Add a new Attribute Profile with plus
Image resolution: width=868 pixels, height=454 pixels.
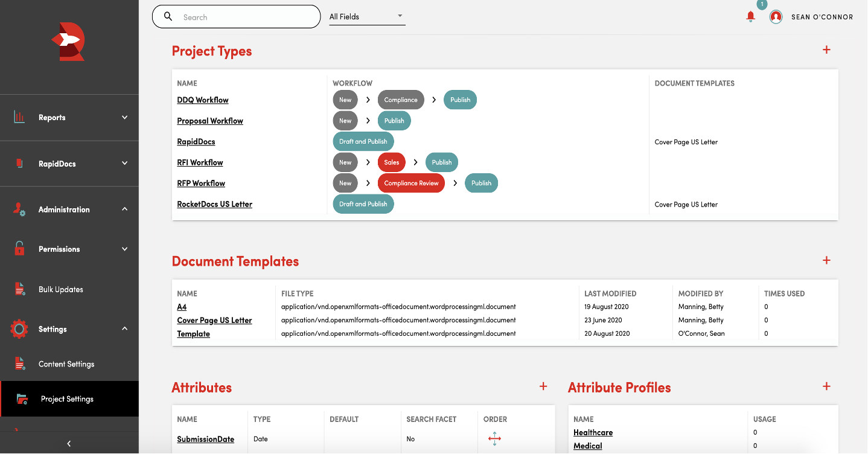pos(826,386)
